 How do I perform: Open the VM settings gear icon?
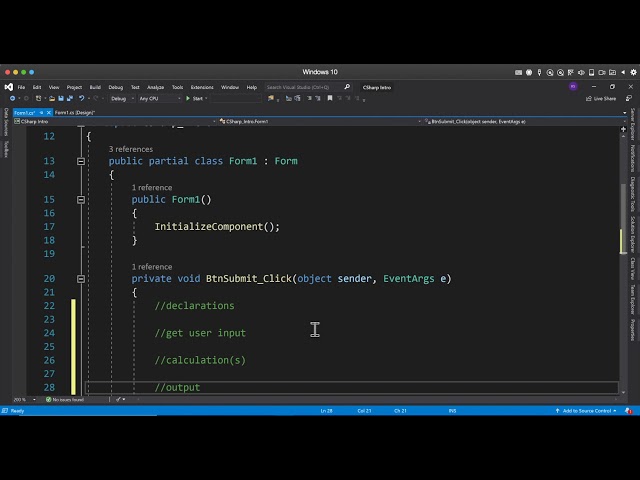[633, 72]
